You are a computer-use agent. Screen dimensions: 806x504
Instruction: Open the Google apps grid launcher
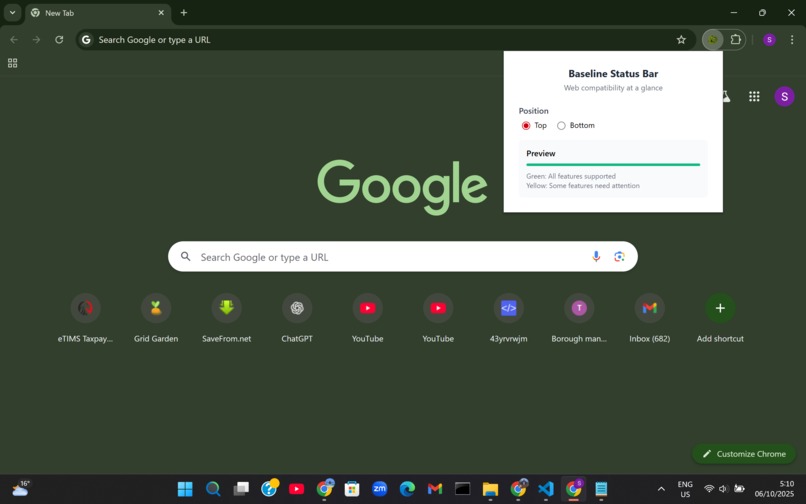(754, 96)
